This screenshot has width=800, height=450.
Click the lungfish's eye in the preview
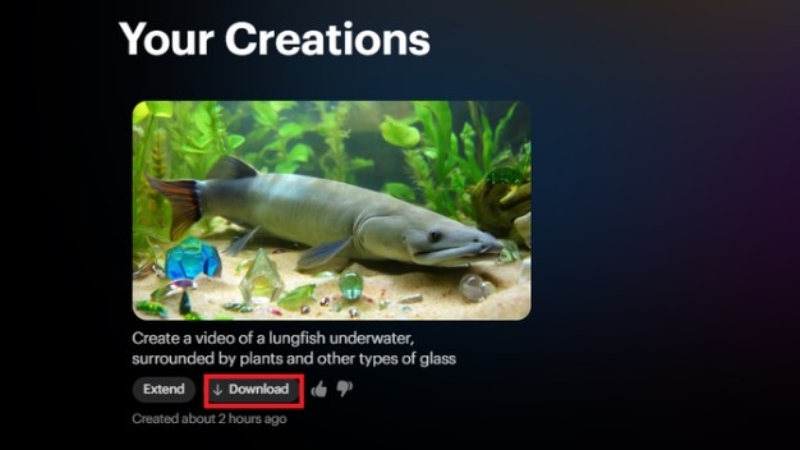click(x=435, y=236)
